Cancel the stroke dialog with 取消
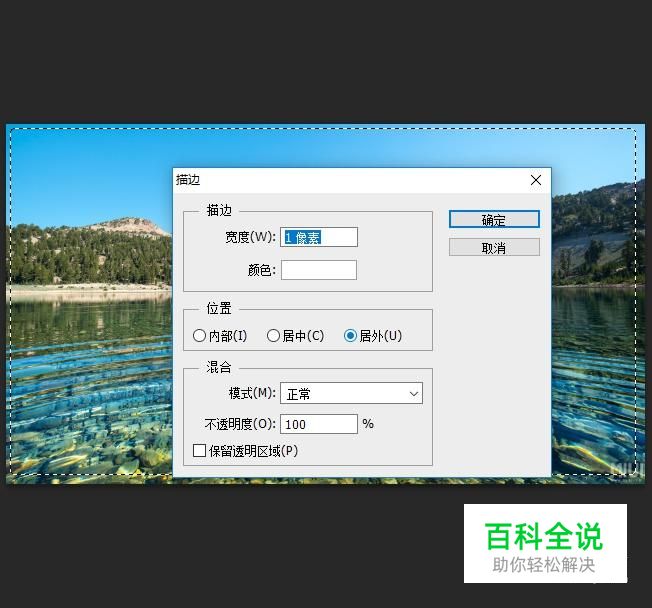Viewport: 652px width, 608px height. click(494, 247)
